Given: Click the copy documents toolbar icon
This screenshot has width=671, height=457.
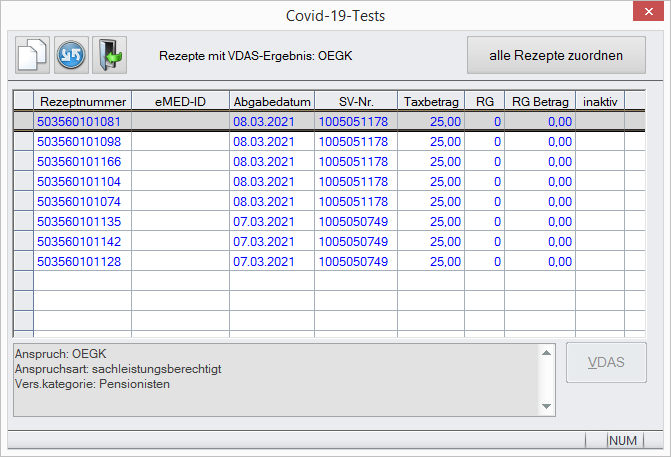Looking at the screenshot, I should pyautogui.click(x=32, y=55).
